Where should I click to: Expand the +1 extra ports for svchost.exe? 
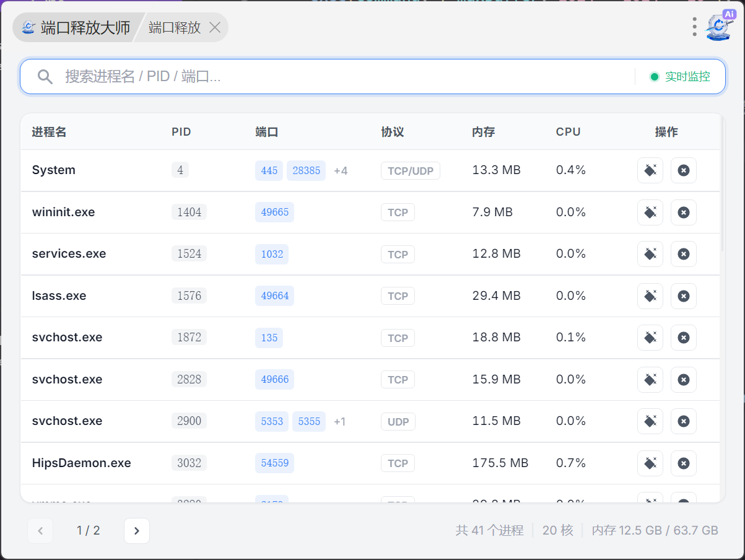tap(339, 421)
